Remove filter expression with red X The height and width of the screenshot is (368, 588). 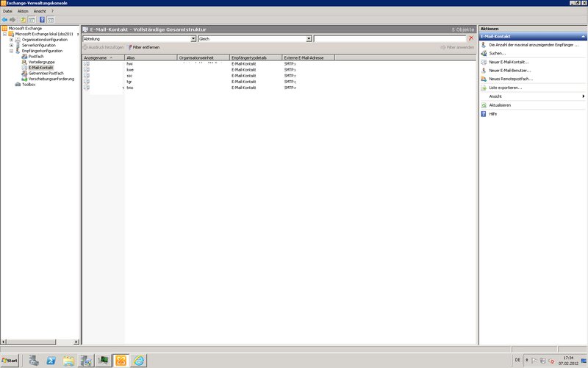click(471, 38)
